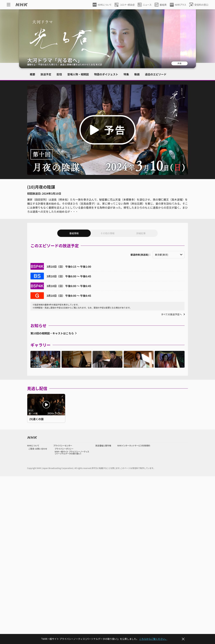Click the 共有 share button
This screenshot has width=215, height=644.
click(180, 64)
